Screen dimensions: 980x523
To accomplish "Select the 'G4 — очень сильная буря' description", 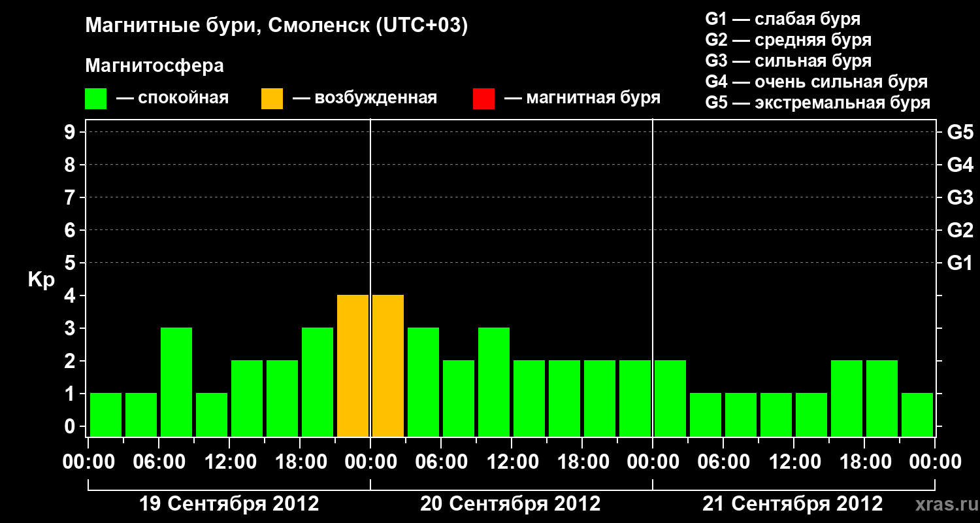I will [x=817, y=82].
